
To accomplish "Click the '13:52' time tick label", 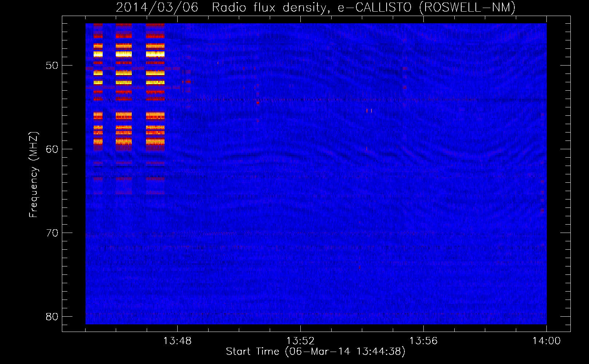I will (300, 341).
